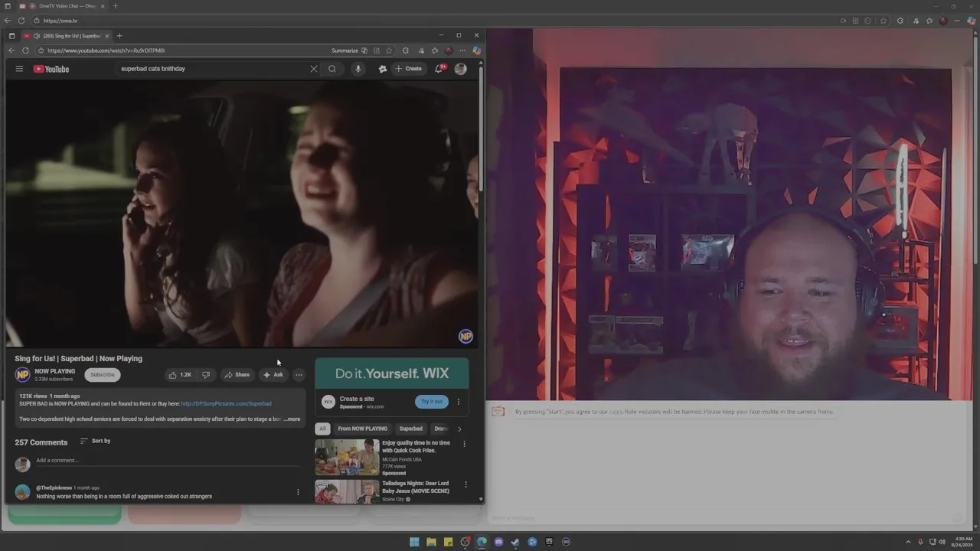Open the Sort by comments dropdown
Viewport: 980px width, 551px height.
click(96, 441)
